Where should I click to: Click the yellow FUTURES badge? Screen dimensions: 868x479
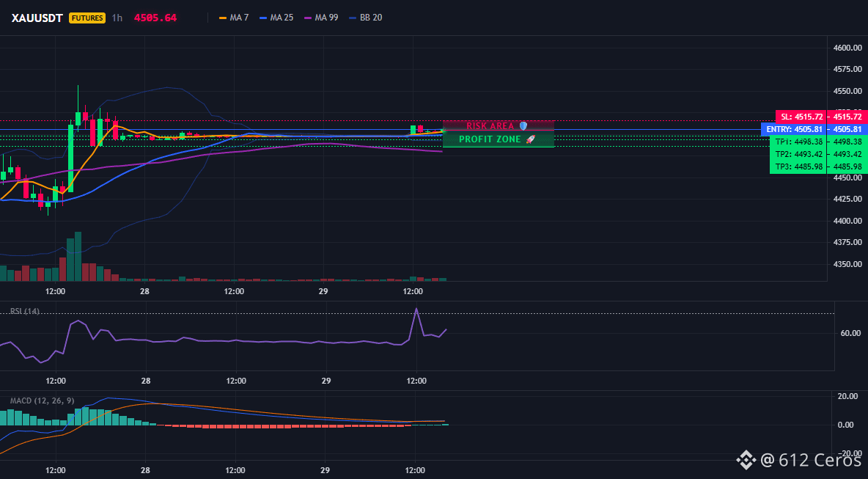pyautogui.click(x=87, y=18)
